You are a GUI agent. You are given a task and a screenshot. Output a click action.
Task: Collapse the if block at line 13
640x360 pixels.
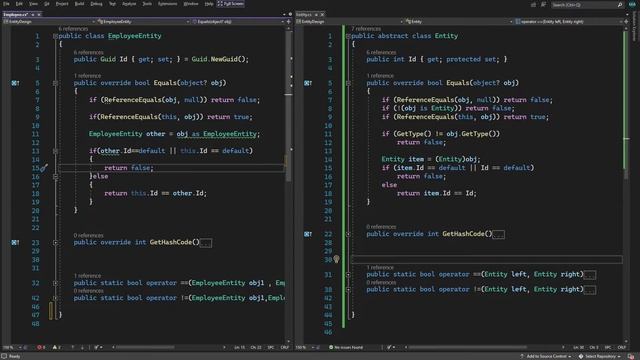pos(55,151)
